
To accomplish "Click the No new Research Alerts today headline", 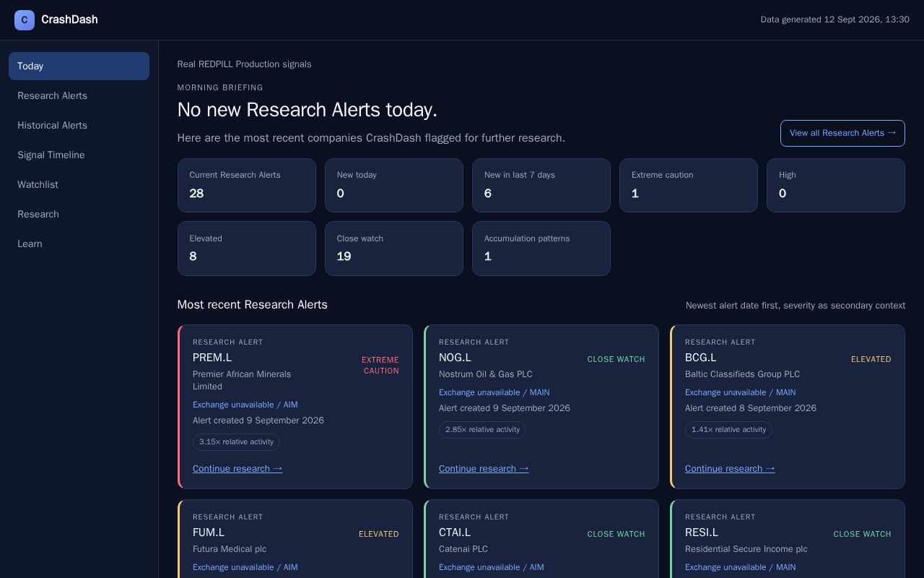I will coord(308,110).
